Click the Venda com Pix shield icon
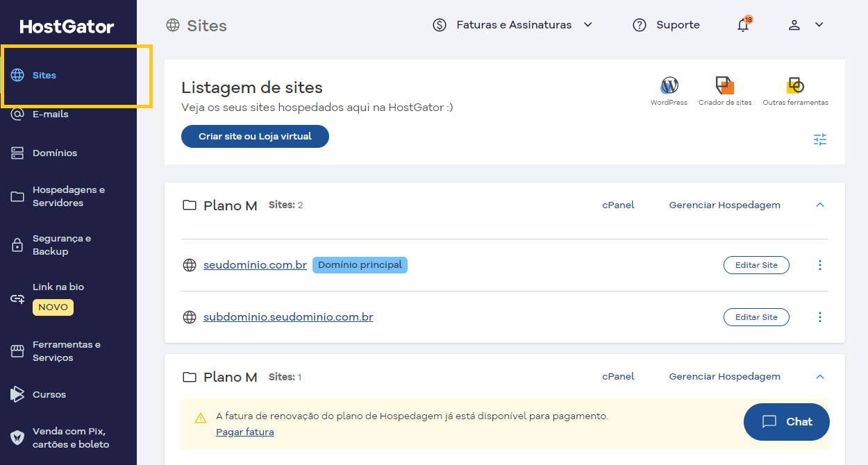868x465 pixels. pos(17,438)
